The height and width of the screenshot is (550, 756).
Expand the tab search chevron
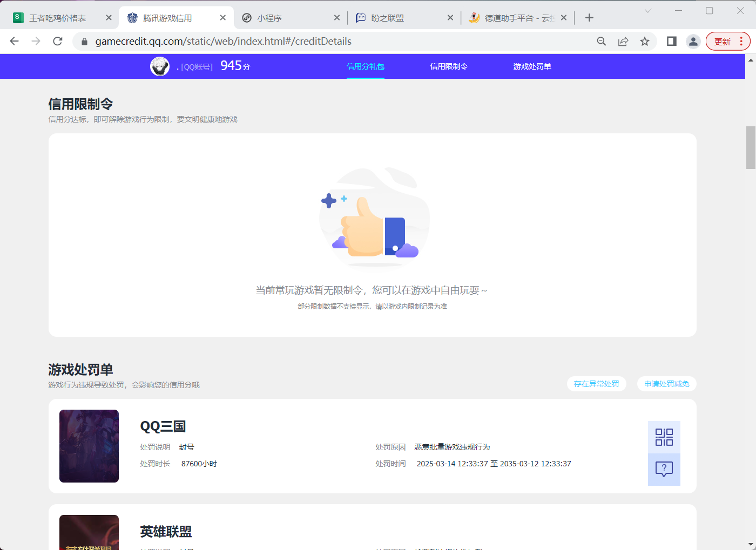648,11
